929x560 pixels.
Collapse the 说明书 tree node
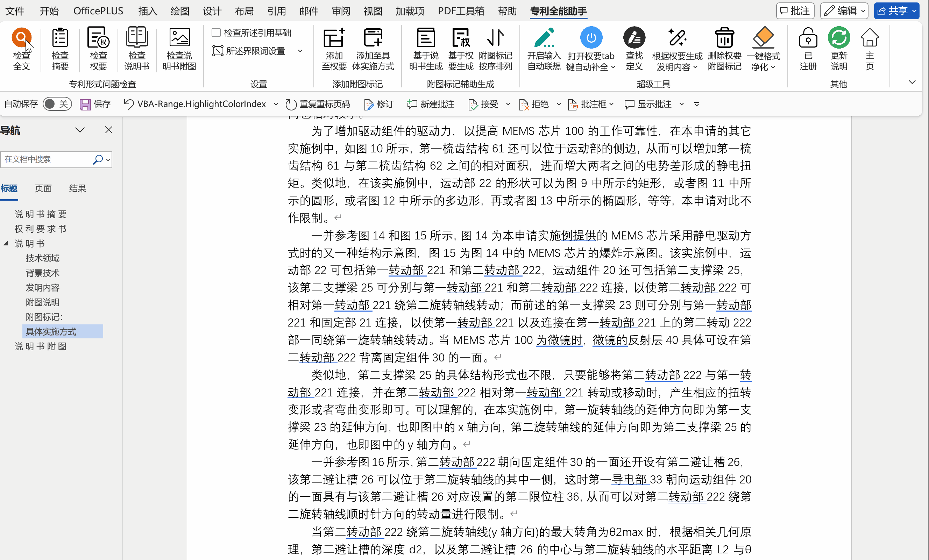6,243
